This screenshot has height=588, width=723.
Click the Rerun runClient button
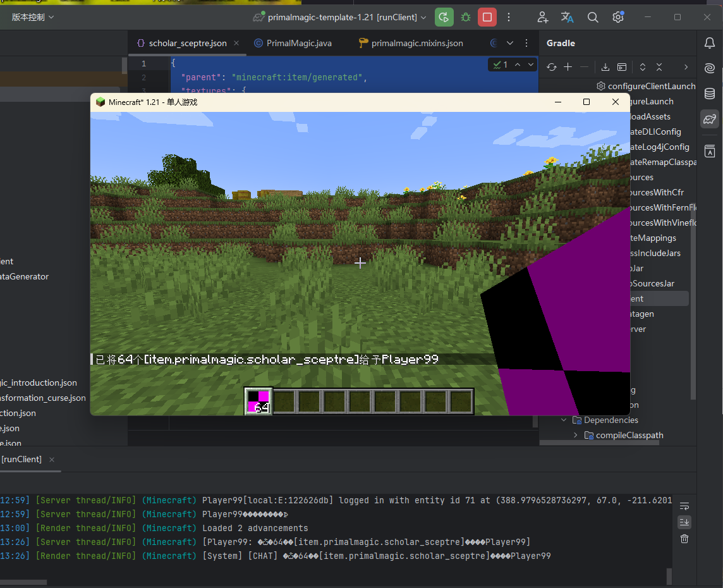point(444,18)
